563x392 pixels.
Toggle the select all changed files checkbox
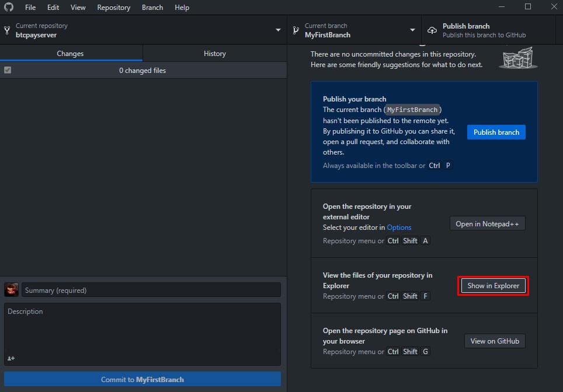coord(8,70)
